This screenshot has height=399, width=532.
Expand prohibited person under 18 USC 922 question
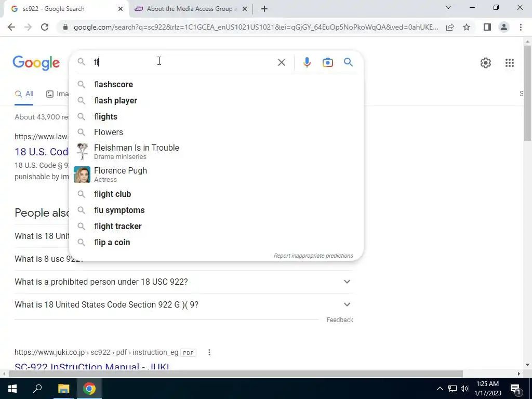tap(183, 282)
